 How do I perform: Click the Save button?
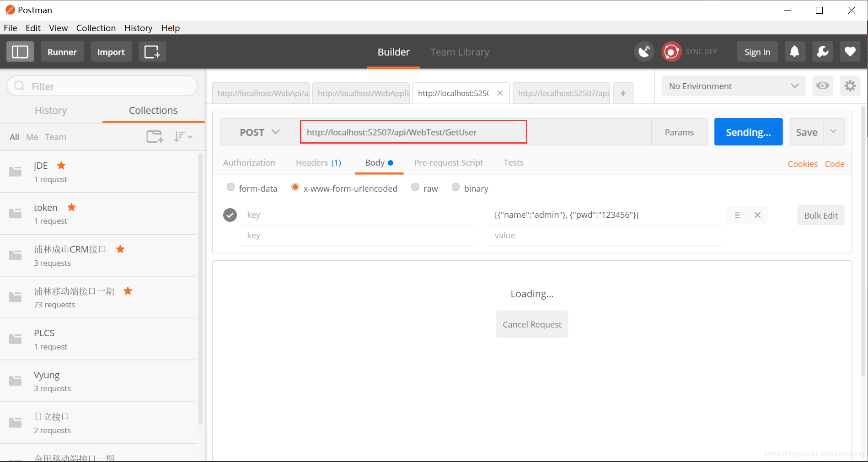tap(807, 132)
